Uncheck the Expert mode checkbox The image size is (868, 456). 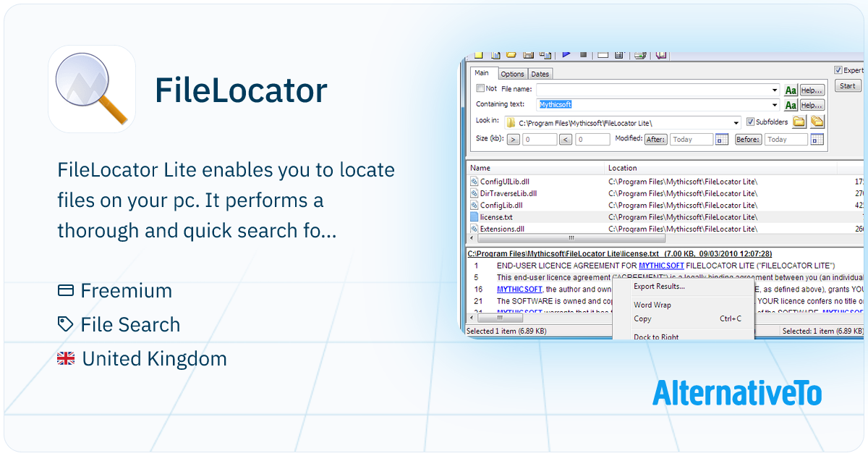click(x=838, y=70)
